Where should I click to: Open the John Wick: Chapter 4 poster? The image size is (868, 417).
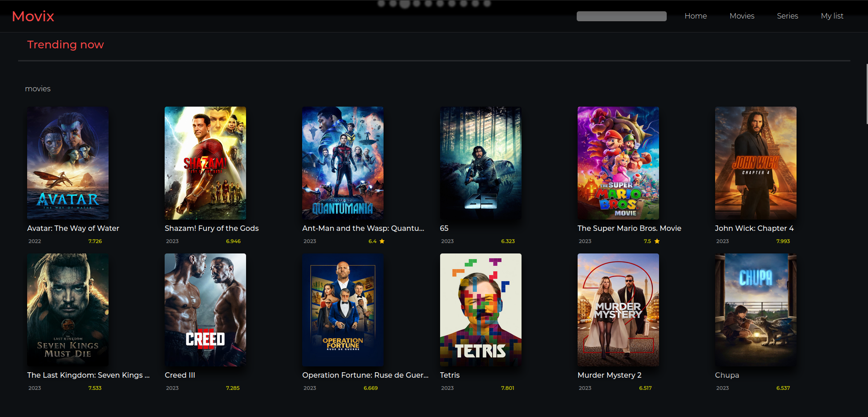point(756,163)
